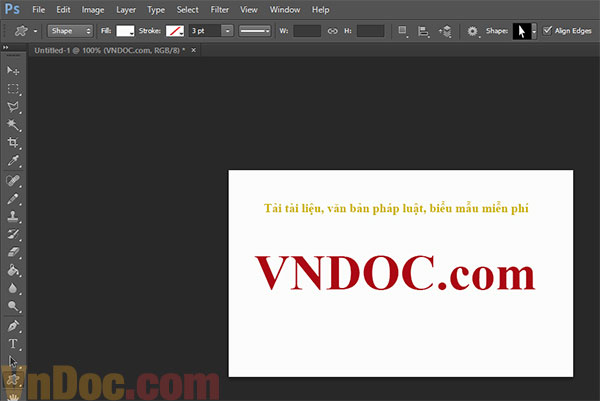Select the Healing Brush tool
The height and width of the screenshot is (401, 600).
point(13,180)
